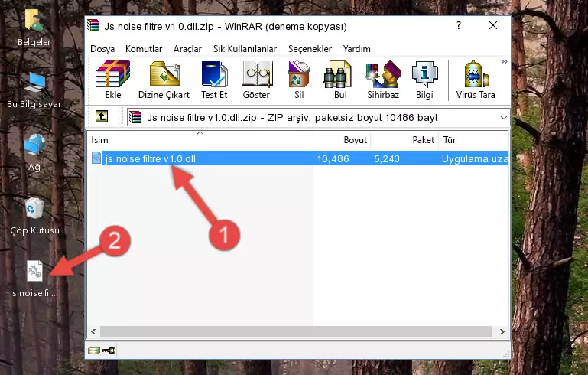Image resolution: width=588 pixels, height=375 pixels.
Task: Expand hidden toolbar items chevron
Action: click(505, 61)
